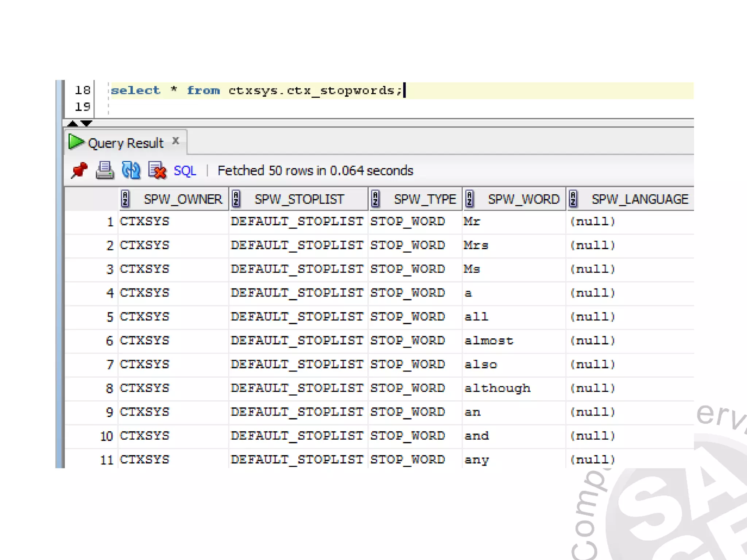Click the up arrow on the splitter
This screenshot has height=560, width=747.
tap(73, 123)
